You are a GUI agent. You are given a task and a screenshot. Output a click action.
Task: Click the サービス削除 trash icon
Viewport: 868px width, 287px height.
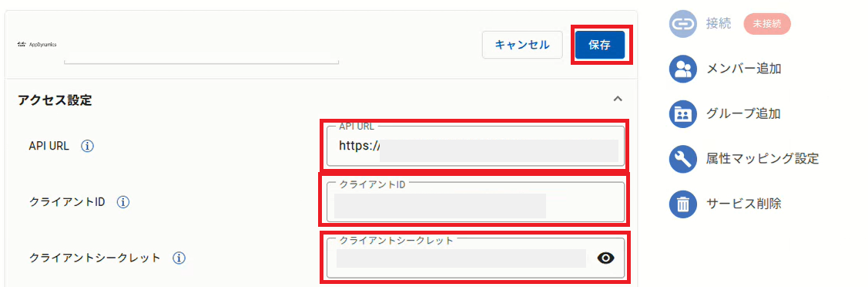click(x=683, y=204)
